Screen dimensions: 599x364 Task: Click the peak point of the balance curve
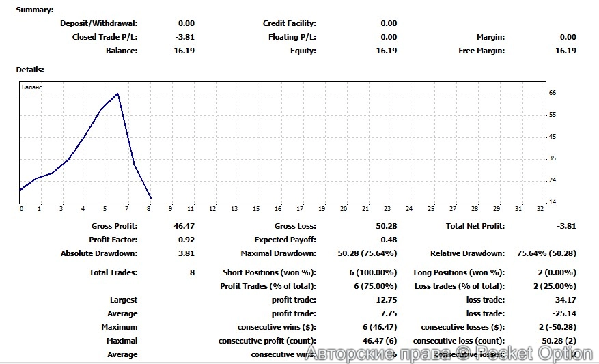[118, 94]
